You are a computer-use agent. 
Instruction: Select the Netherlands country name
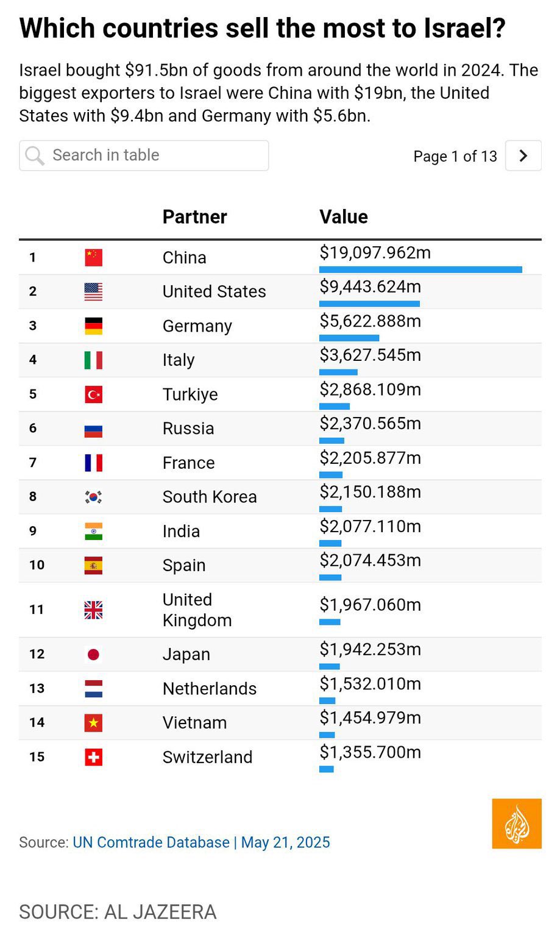click(x=209, y=688)
